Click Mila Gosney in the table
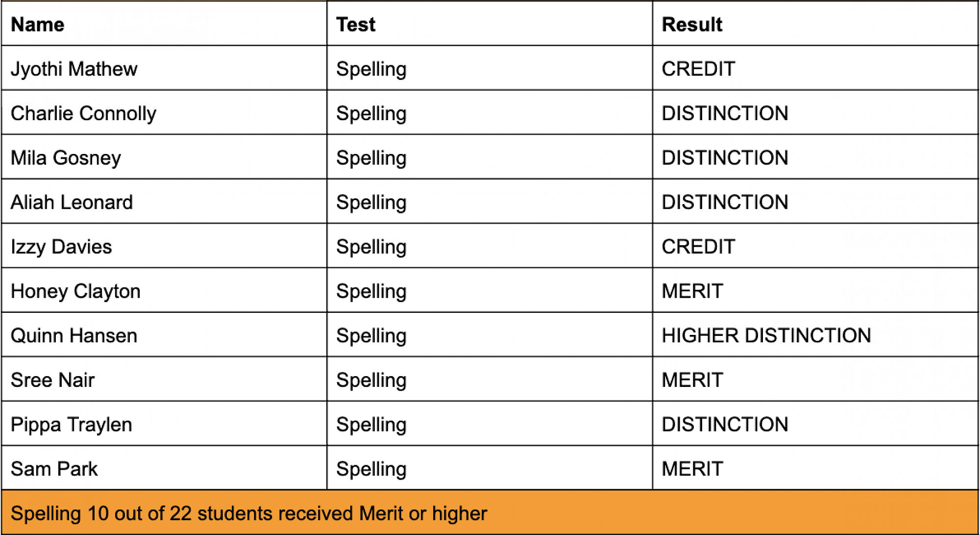This screenshot has width=980, height=535. (66, 158)
